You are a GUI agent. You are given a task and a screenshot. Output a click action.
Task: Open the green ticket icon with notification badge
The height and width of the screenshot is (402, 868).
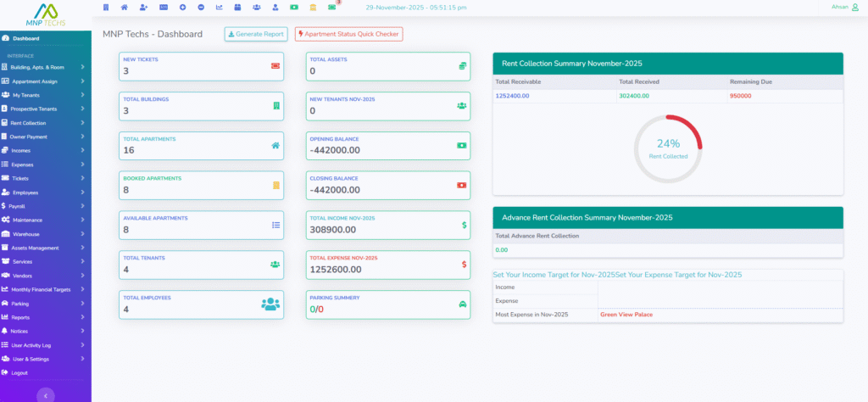click(x=332, y=7)
